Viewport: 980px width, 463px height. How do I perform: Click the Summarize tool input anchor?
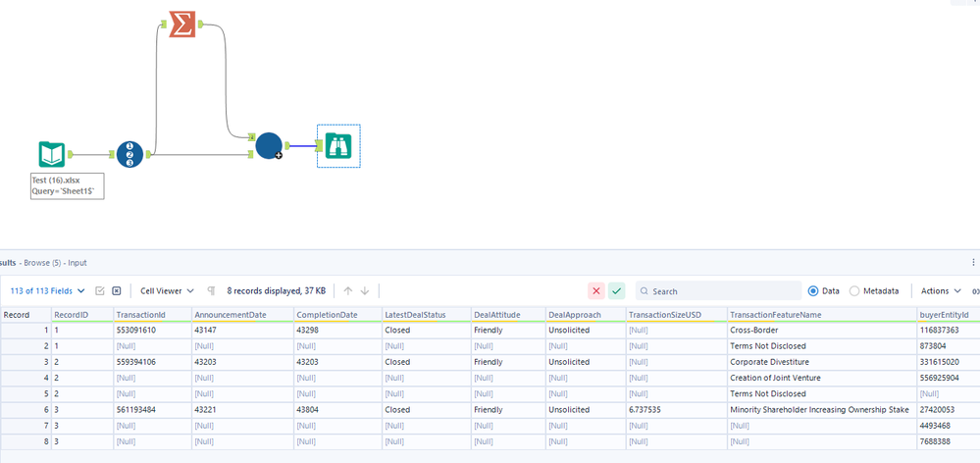coord(163,24)
